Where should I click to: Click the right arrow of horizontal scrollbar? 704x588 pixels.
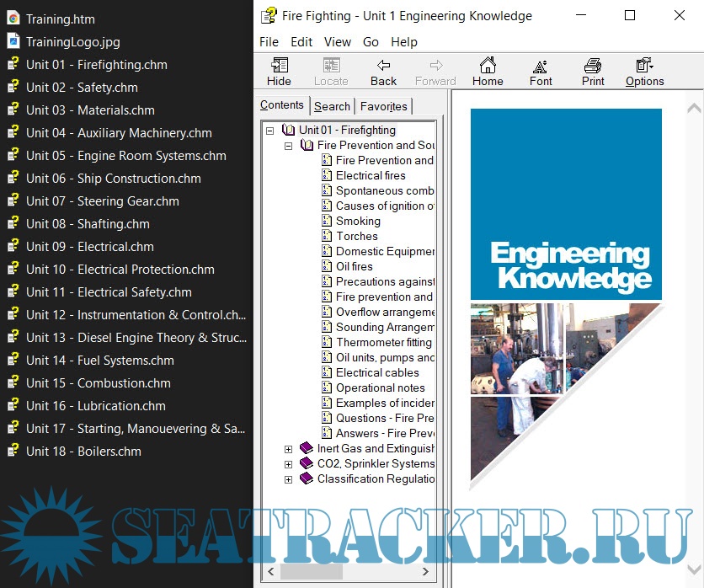(x=425, y=571)
